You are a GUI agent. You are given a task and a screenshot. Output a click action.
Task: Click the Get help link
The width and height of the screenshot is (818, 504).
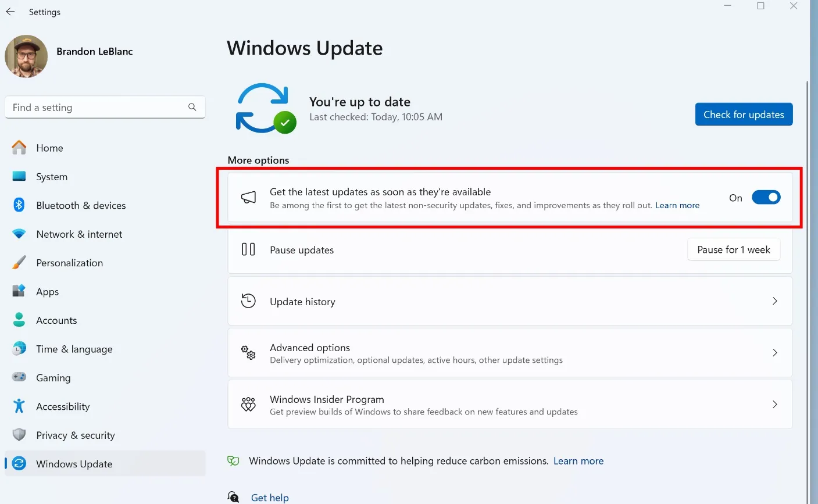click(270, 498)
